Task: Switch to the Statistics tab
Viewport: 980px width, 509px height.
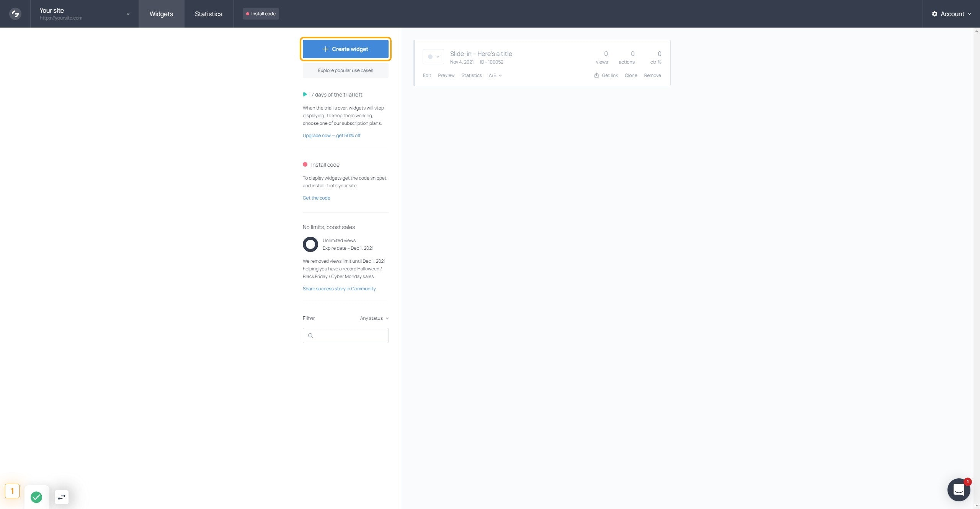Action: tap(208, 14)
